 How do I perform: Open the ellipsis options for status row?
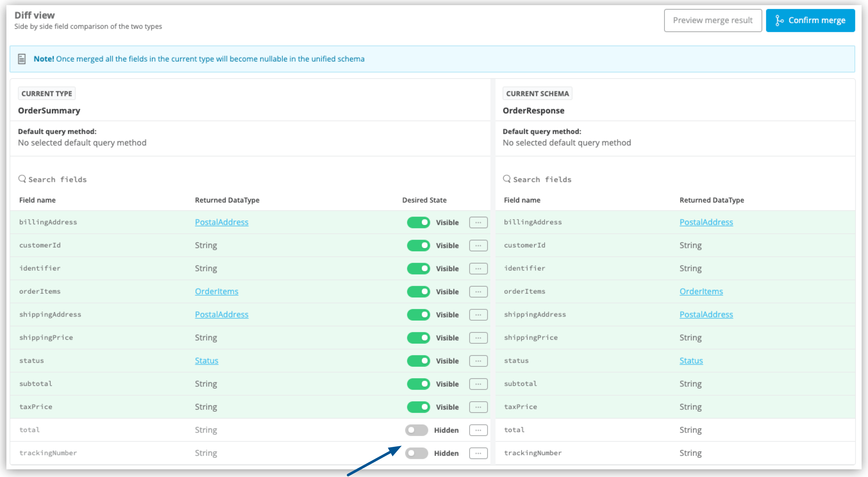click(478, 361)
